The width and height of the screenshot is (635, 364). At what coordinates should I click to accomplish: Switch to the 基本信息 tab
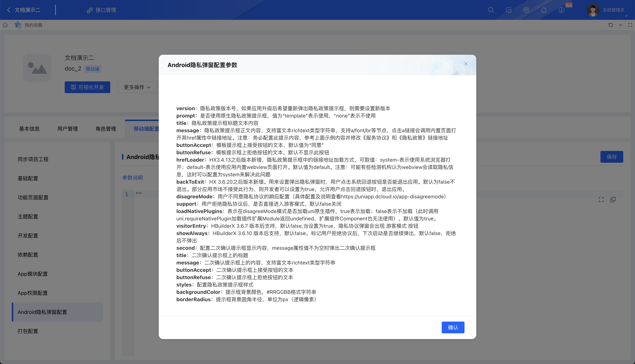tap(29, 129)
